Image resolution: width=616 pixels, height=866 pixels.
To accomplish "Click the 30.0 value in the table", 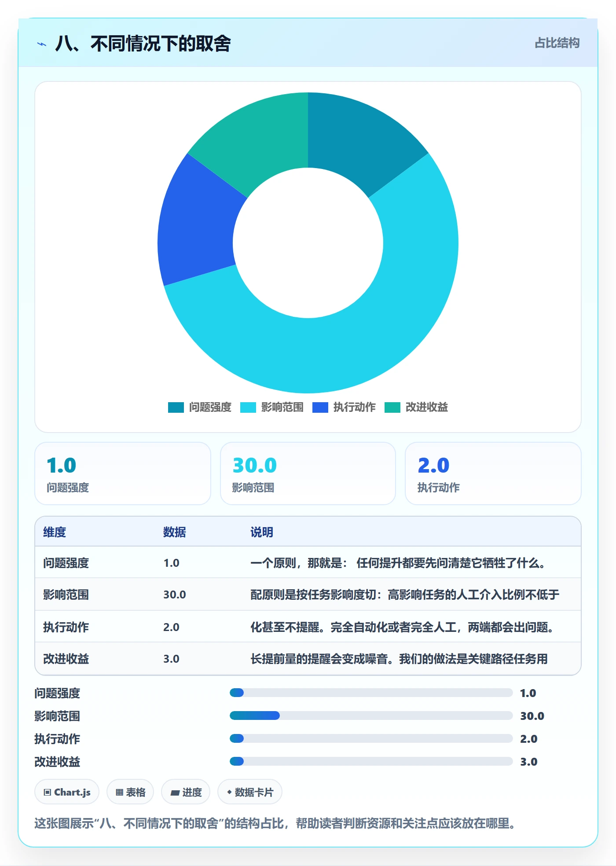I will click(175, 594).
